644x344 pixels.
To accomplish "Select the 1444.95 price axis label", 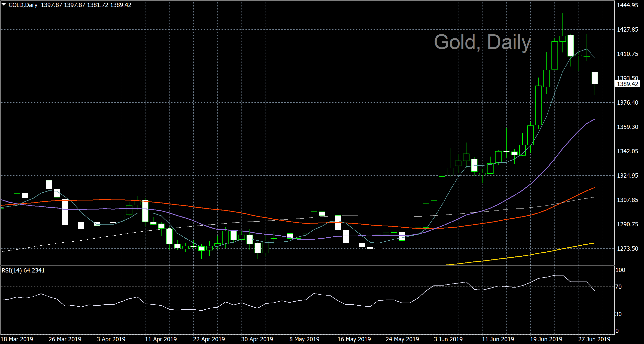I will coord(627,5).
